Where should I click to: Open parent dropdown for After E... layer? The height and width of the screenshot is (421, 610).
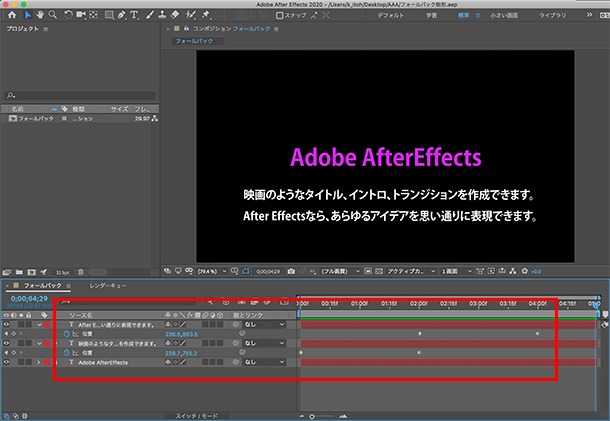pos(264,325)
